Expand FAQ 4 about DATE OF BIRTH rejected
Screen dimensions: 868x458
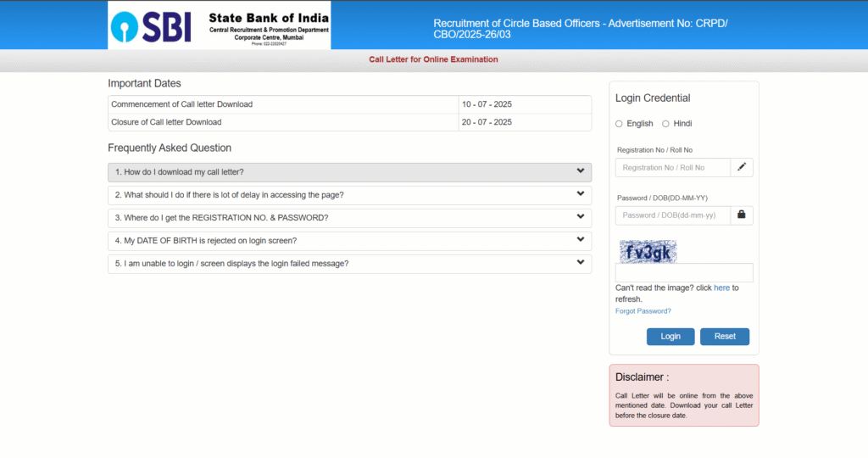pos(349,241)
